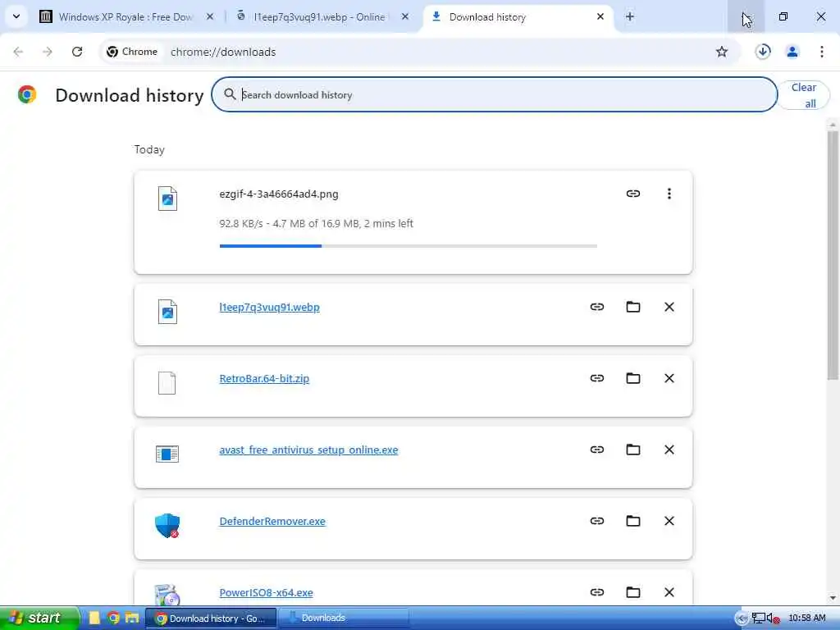Open the downloads bubble in toolbar
This screenshot has height=630, width=840.
click(x=763, y=52)
